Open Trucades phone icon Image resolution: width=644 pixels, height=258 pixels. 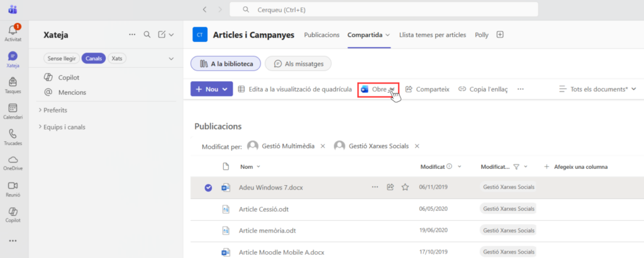(13, 136)
